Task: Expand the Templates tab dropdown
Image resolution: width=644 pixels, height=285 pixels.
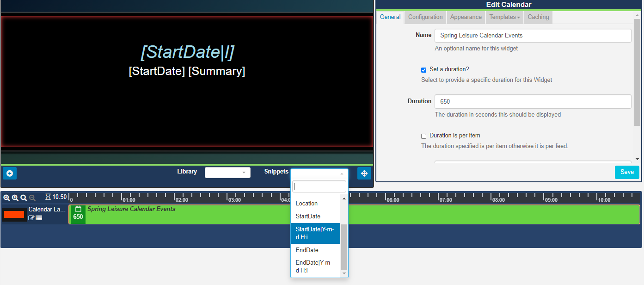Action: [x=504, y=17]
